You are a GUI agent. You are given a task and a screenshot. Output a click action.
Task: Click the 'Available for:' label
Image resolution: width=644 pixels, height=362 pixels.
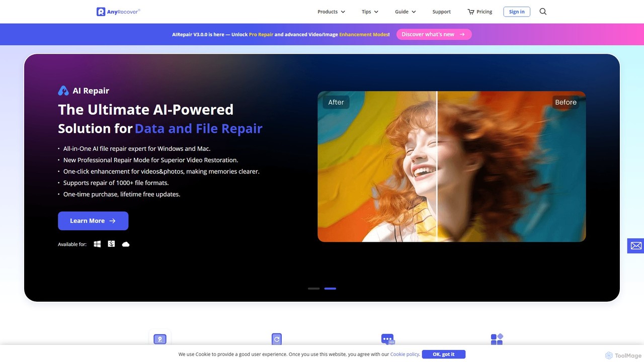[72, 244]
